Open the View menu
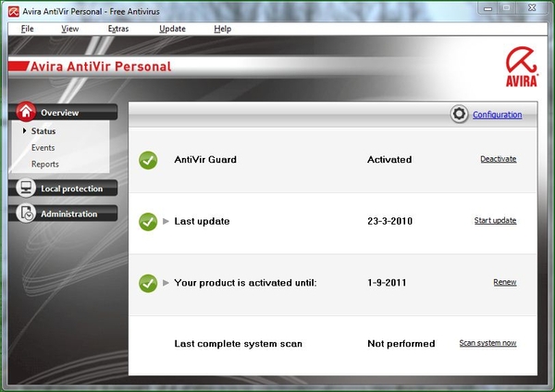 pos(69,29)
